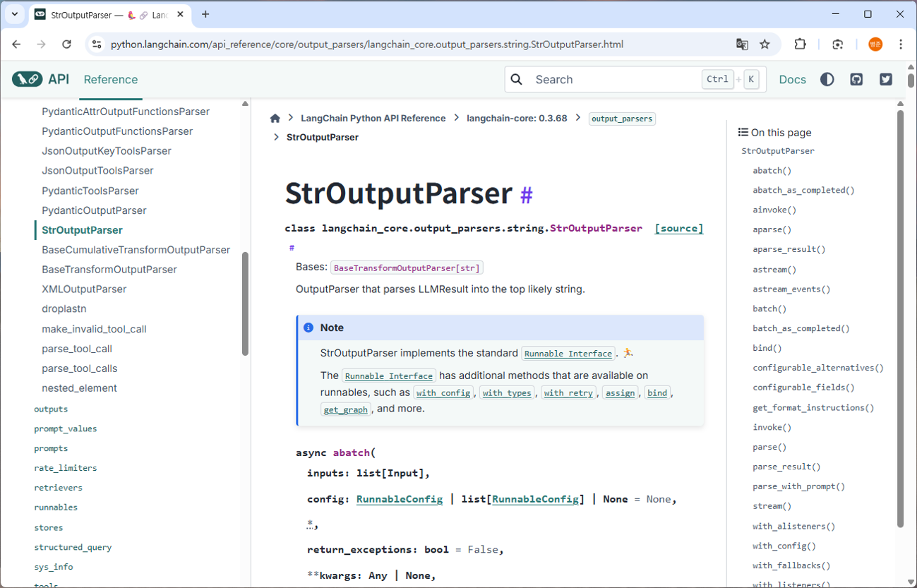Click the browser forward arrow
The height and width of the screenshot is (588, 917).
click(41, 44)
